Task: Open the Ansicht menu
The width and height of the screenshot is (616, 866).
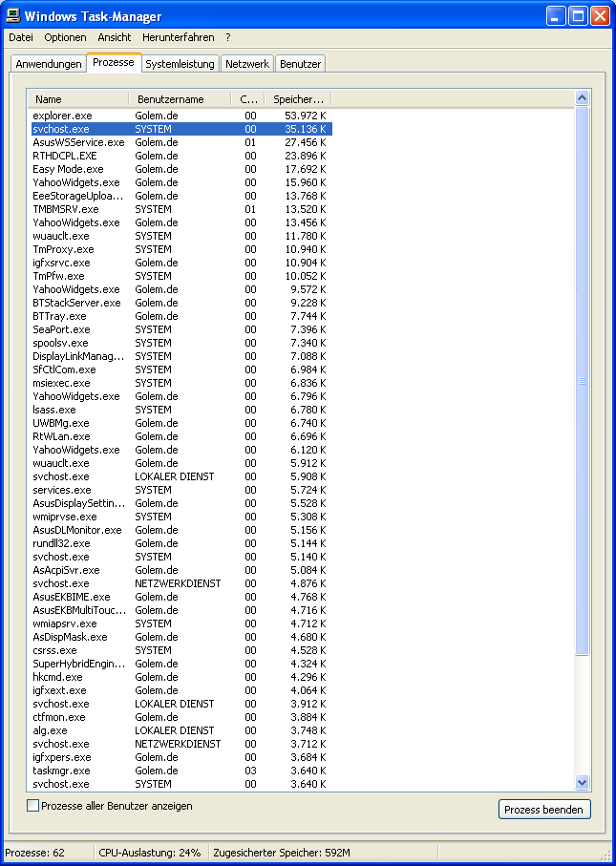Action: (x=115, y=37)
